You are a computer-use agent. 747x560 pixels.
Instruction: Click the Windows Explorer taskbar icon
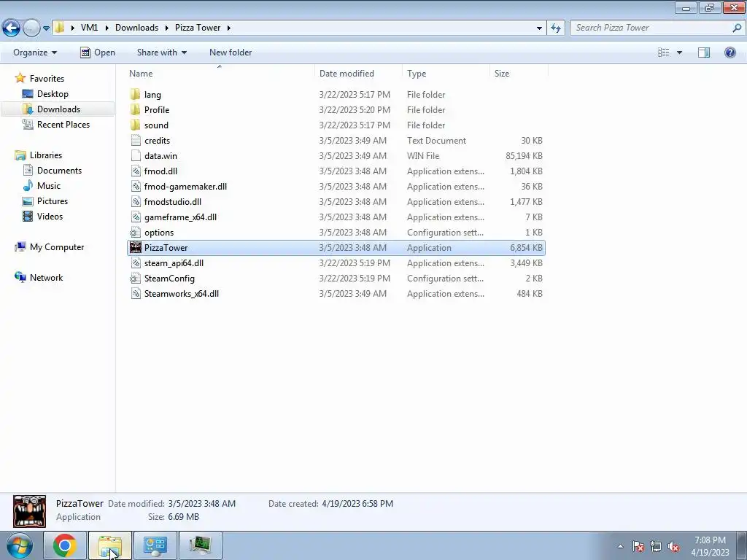(110, 545)
